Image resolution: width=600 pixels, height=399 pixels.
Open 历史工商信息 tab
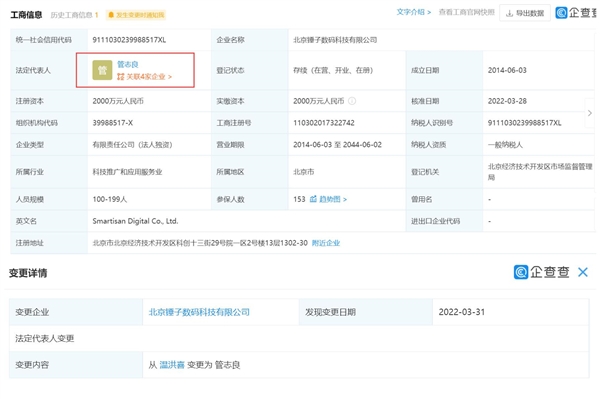click(75, 15)
